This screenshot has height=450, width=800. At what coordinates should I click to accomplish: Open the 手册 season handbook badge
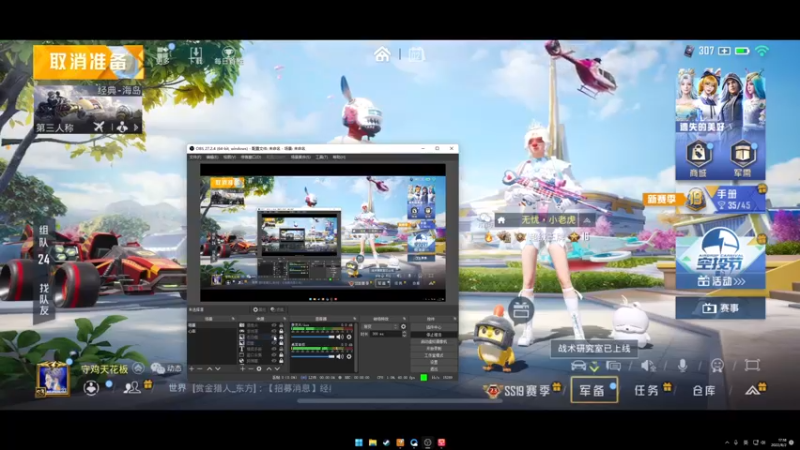[x=726, y=199]
